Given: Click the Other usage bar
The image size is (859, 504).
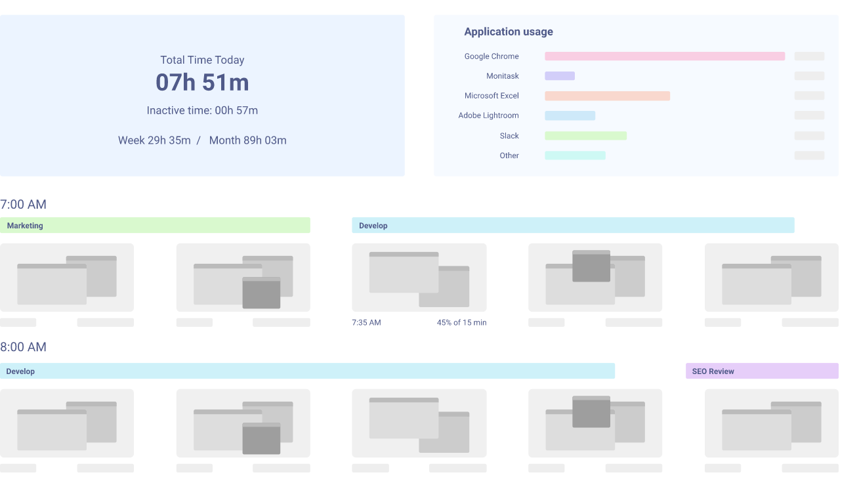Looking at the screenshot, I should [x=575, y=156].
